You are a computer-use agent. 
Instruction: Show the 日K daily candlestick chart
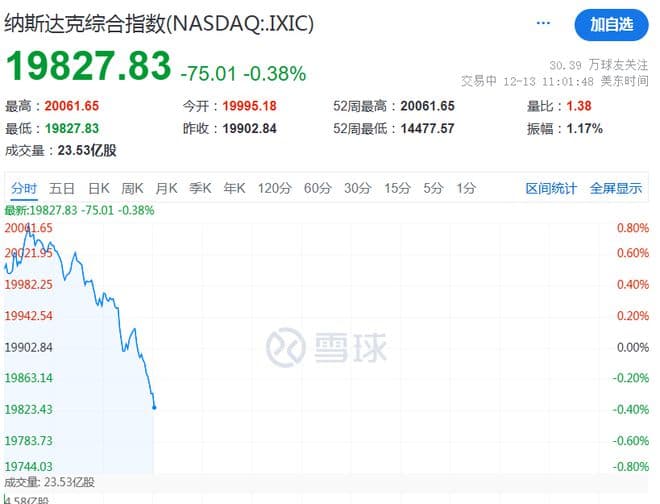[x=98, y=188]
